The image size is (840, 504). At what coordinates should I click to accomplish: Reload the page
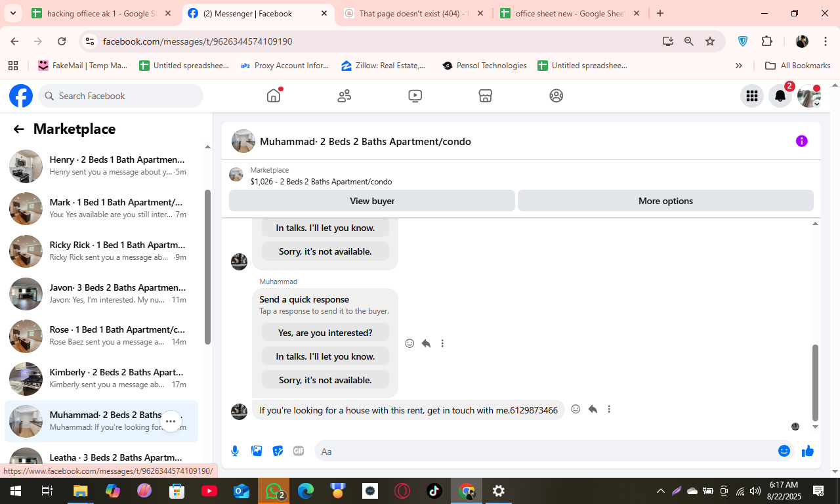click(x=62, y=41)
